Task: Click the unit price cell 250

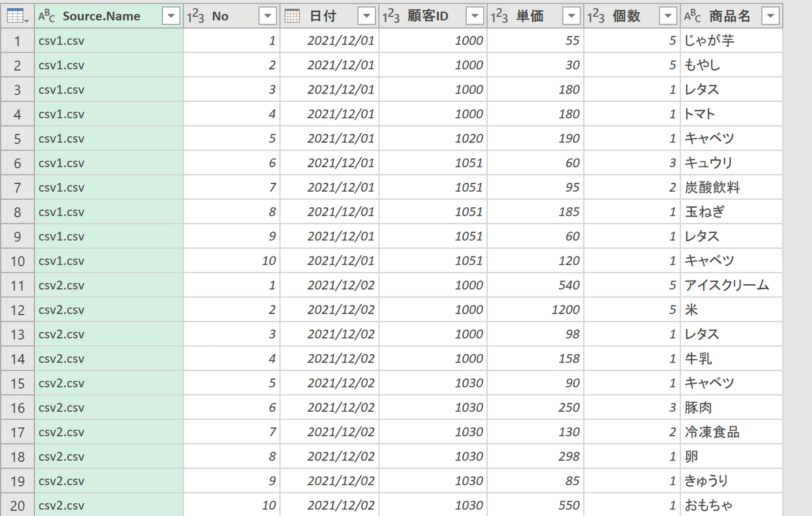Action: point(535,408)
